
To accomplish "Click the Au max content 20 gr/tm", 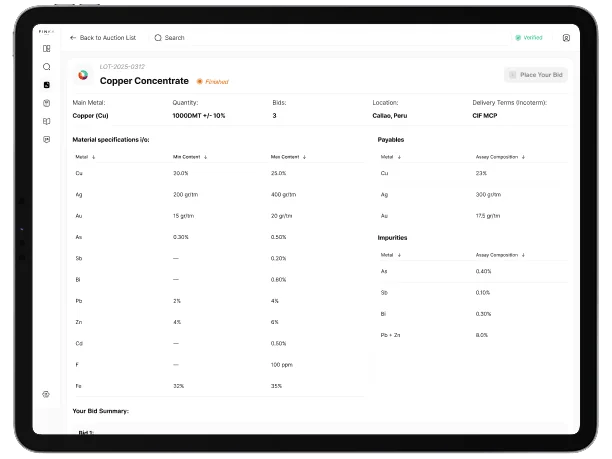I will click(281, 216).
